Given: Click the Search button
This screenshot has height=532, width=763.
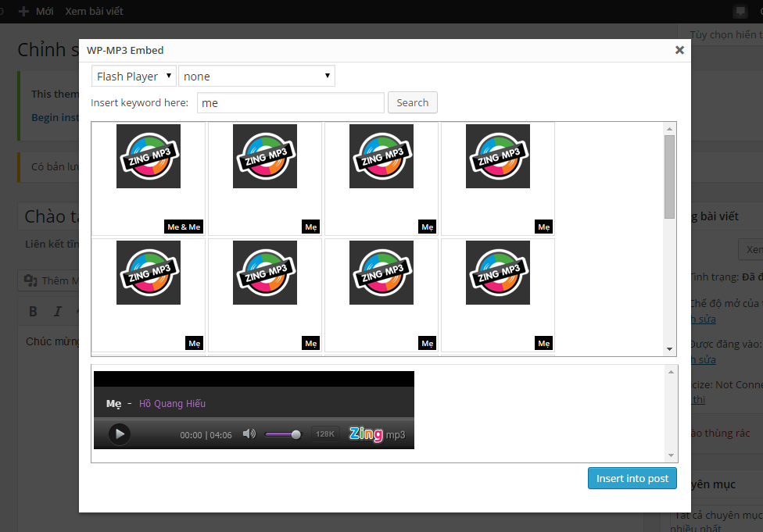Looking at the screenshot, I should click(x=412, y=102).
